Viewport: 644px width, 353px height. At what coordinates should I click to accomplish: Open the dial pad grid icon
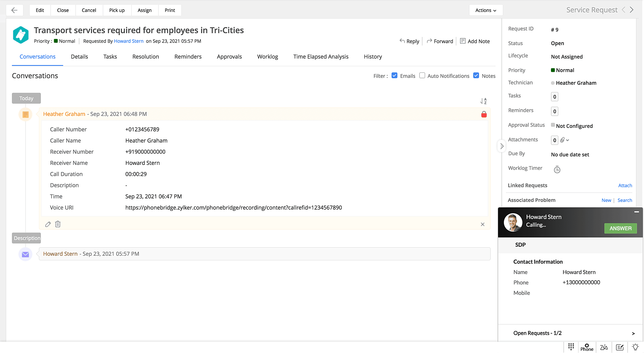[571, 347]
